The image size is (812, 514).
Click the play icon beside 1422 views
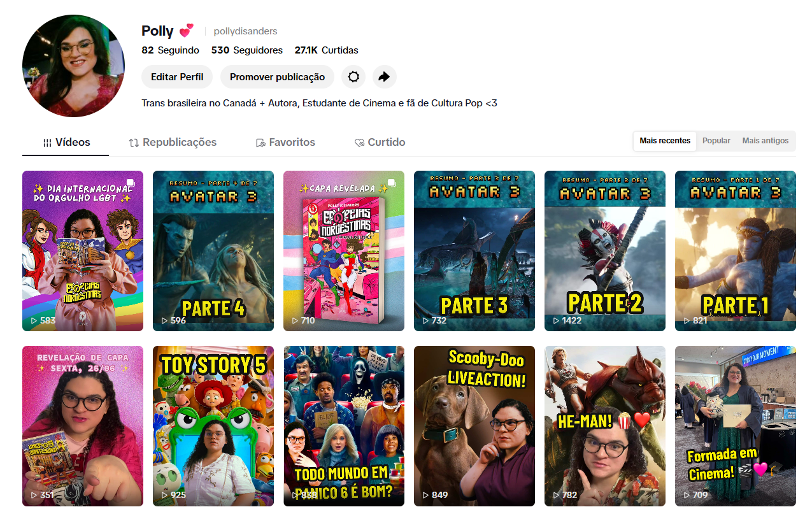[x=556, y=320]
